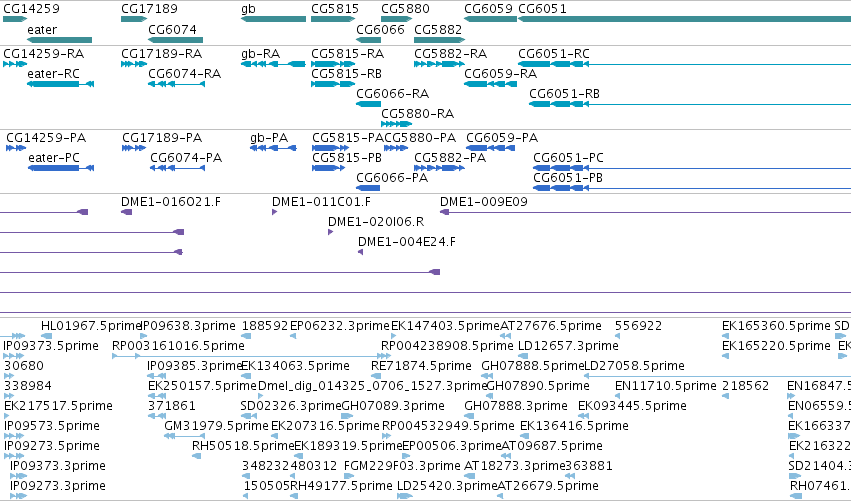This screenshot has height=501, width=851.
Task: Click the teal bar under the gb gene
Action: point(274,19)
